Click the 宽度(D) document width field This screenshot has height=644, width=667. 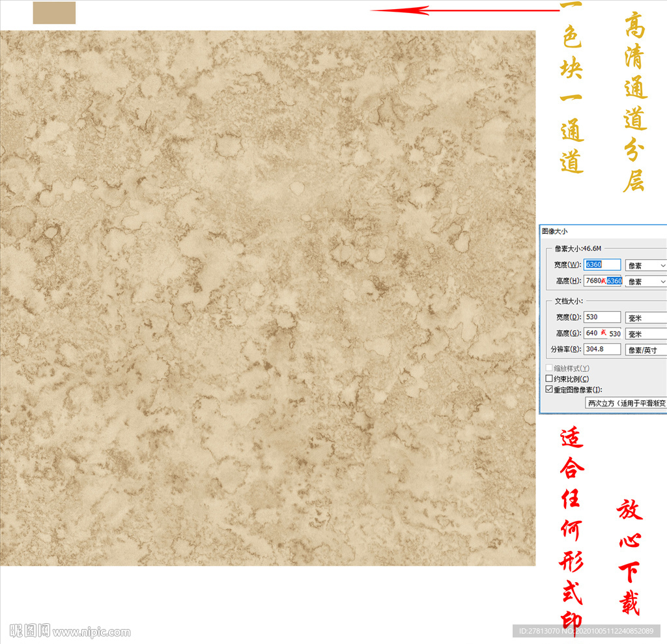[602, 317]
